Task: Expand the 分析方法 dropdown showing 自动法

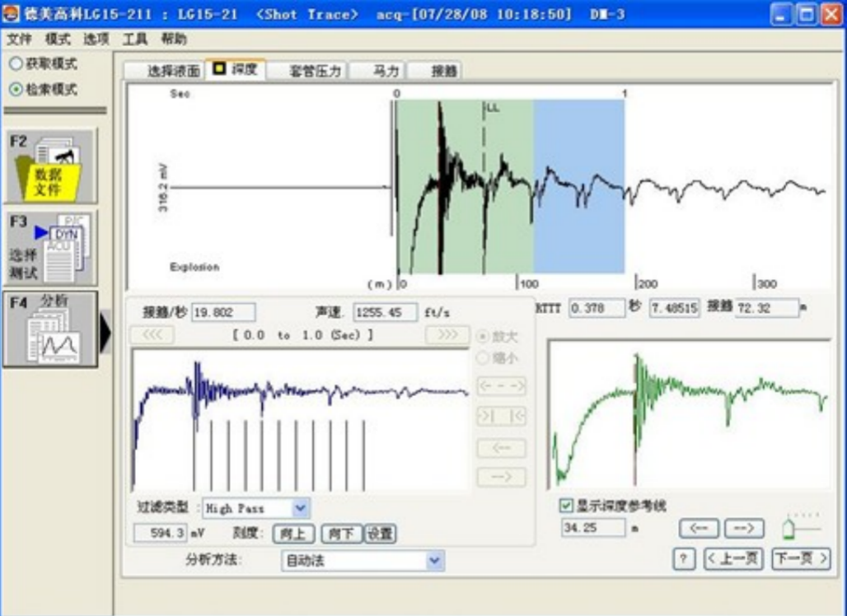Action: click(435, 561)
